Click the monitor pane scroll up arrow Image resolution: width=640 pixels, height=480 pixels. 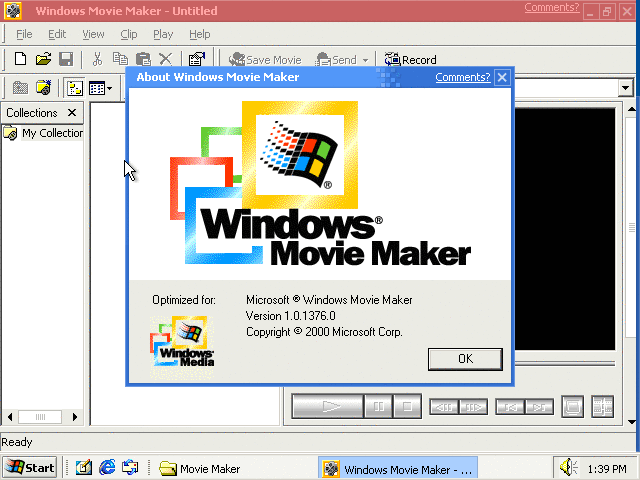point(631,109)
